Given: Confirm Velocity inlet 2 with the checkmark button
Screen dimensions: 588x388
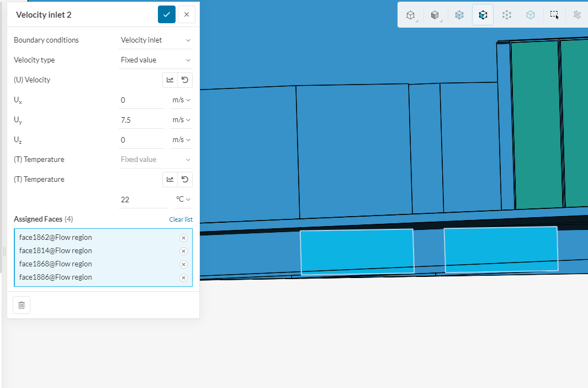Looking at the screenshot, I should click(x=167, y=14).
